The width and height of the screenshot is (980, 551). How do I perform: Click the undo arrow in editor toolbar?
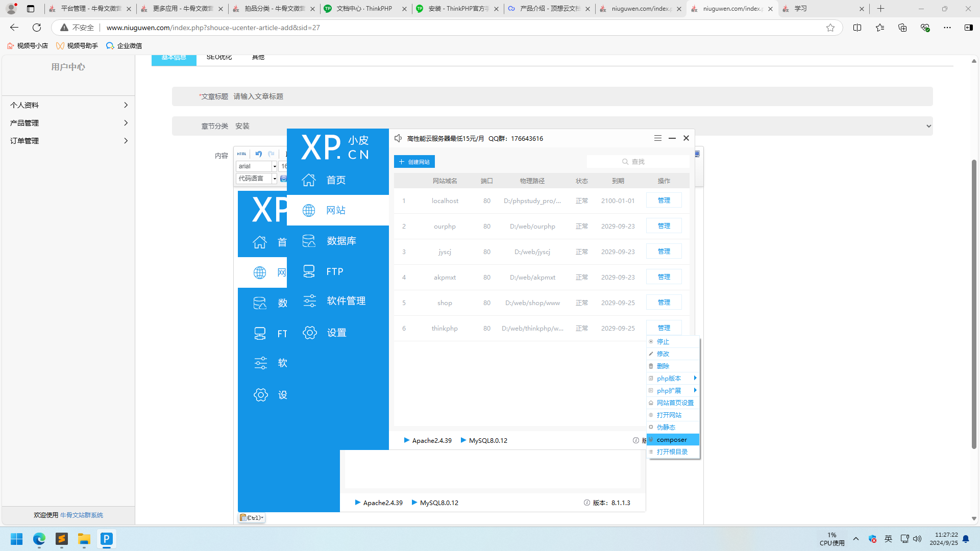pyautogui.click(x=259, y=154)
